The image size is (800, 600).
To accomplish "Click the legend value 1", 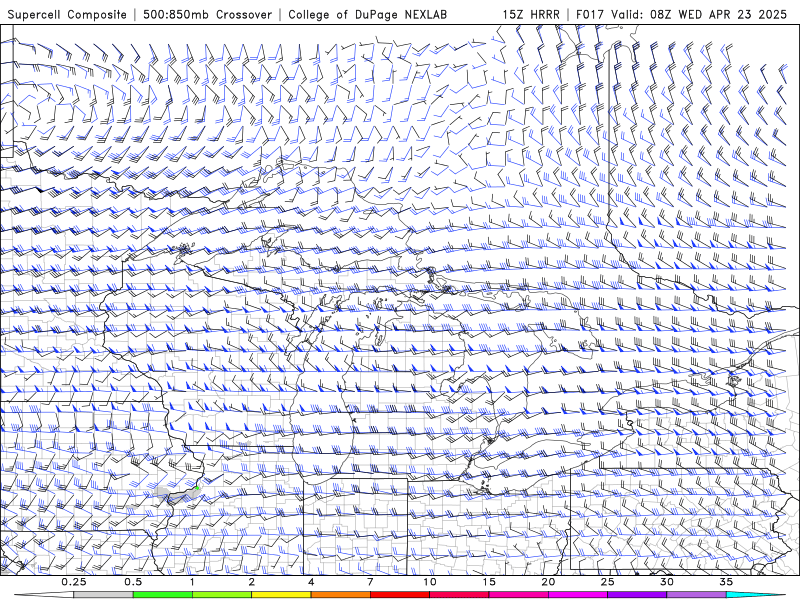I will click(x=192, y=582).
